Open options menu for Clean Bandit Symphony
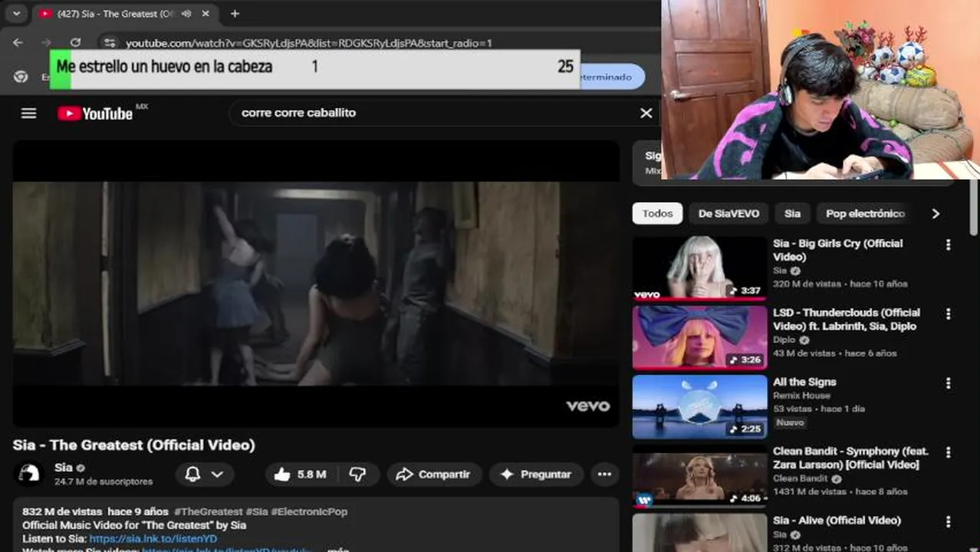The height and width of the screenshot is (552, 980). [x=949, y=453]
